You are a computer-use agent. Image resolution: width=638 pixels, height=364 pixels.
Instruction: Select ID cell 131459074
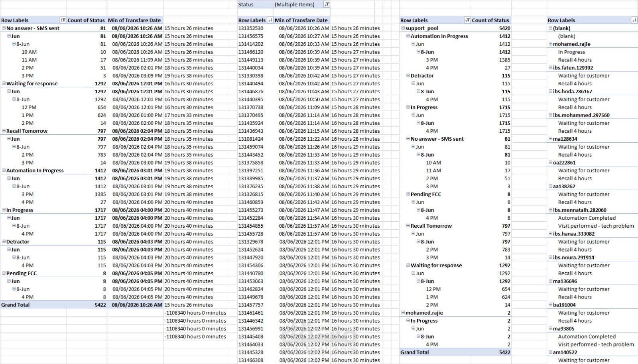pos(256,147)
